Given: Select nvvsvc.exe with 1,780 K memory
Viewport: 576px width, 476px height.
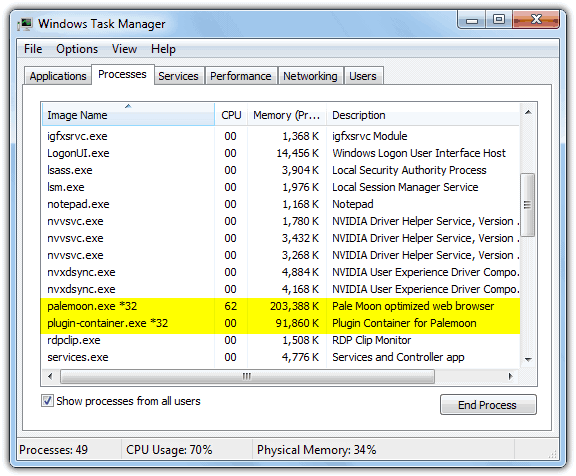Looking at the screenshot, I should [281, 221].
